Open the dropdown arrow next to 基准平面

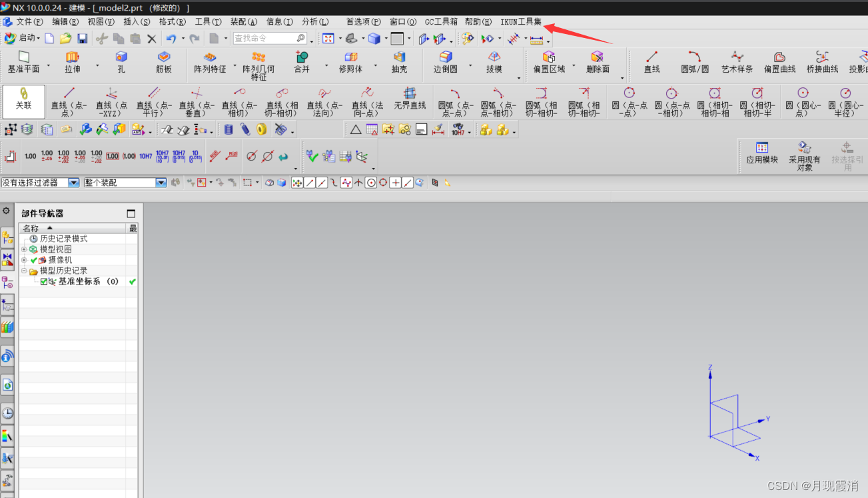coord(48,65)
